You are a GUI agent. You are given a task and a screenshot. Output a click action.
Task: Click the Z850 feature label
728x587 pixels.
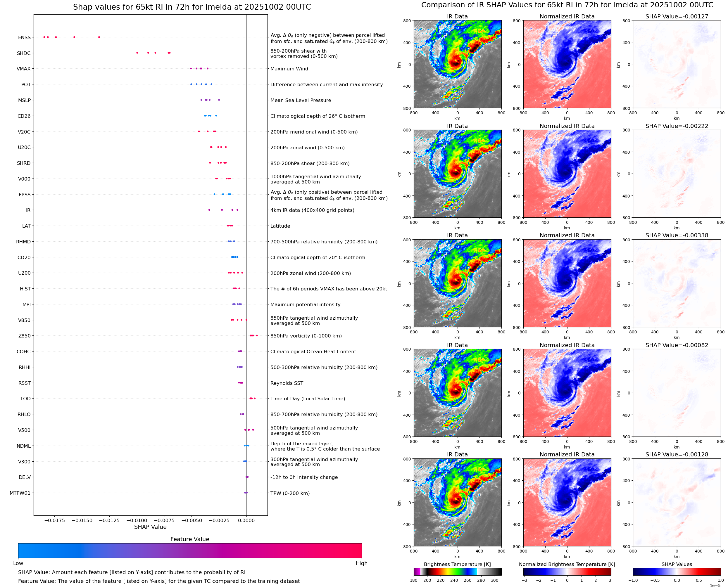point(24,336)
